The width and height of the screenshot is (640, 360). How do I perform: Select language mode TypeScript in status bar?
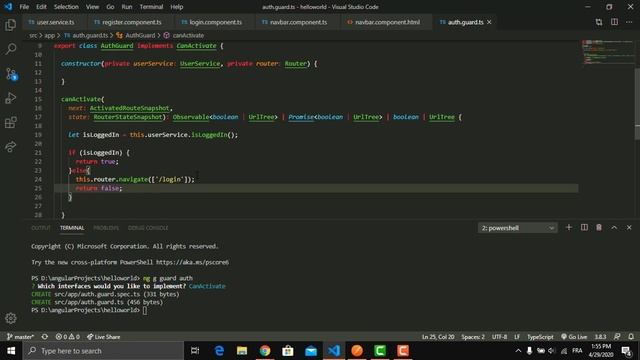(540, 337)
